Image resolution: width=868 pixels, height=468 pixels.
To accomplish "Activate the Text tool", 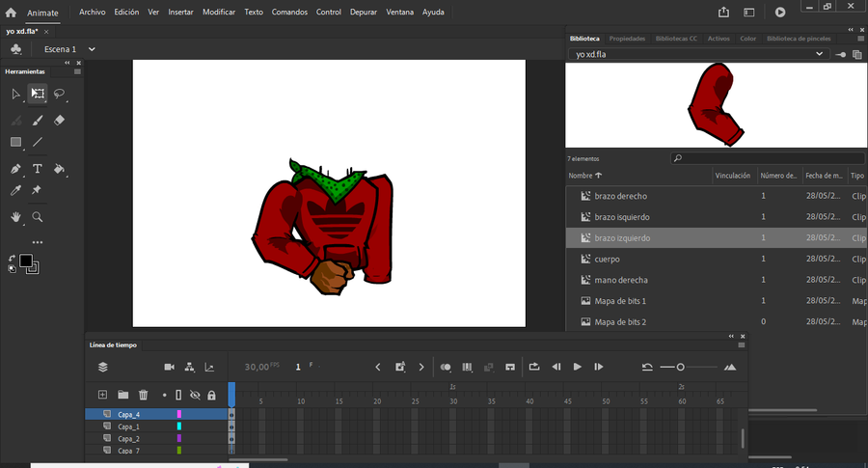I will point(38,169).
